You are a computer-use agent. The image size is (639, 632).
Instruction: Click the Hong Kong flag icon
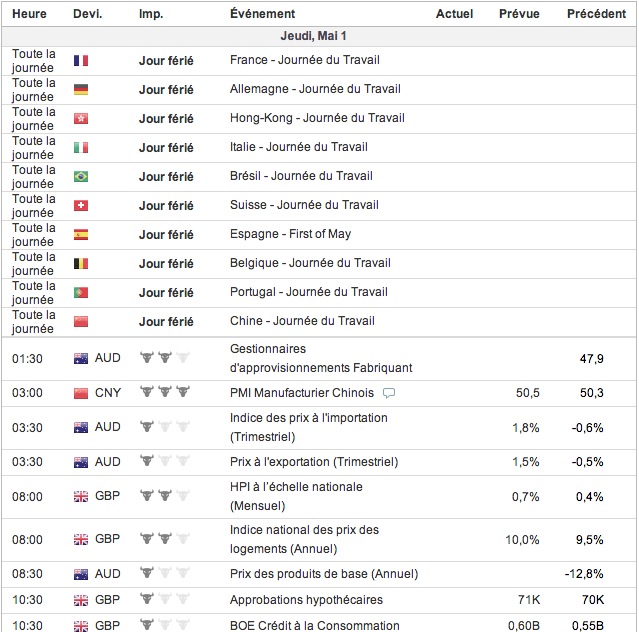(x=81, y=119)
